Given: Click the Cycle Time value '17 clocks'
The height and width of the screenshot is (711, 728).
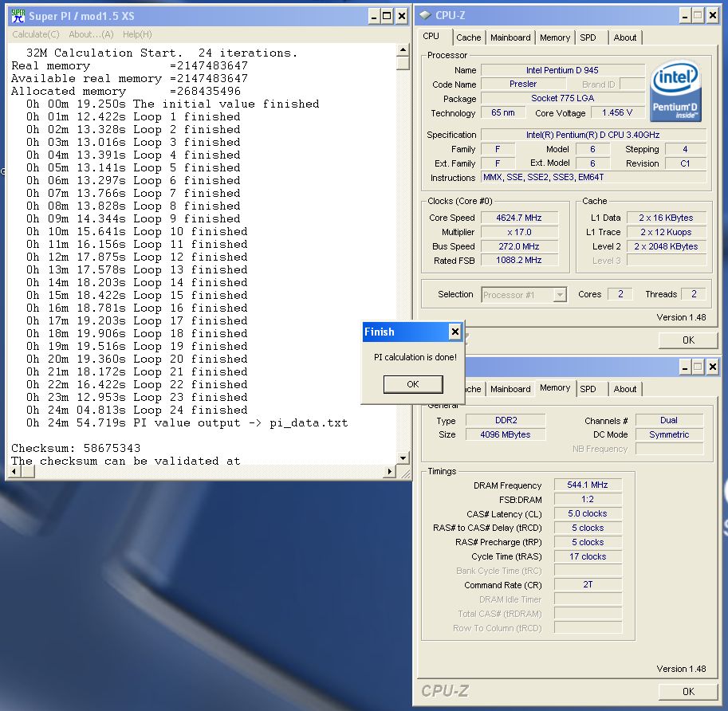Looking at the screenshot, I should click(x=588, y=556).
